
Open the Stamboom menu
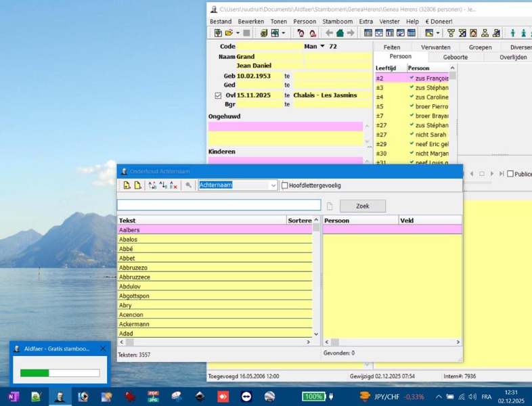click(337, 21)
